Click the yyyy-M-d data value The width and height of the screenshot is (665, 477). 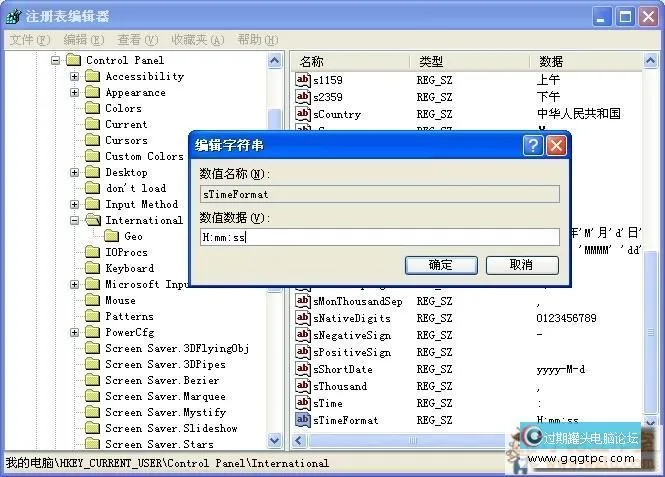(561, 369)
